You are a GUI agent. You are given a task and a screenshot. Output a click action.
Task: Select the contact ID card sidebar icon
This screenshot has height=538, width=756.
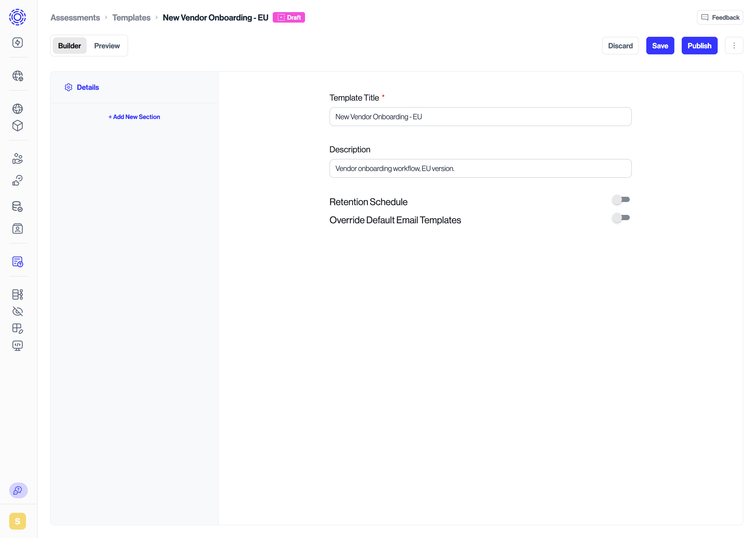click(18, 228)
